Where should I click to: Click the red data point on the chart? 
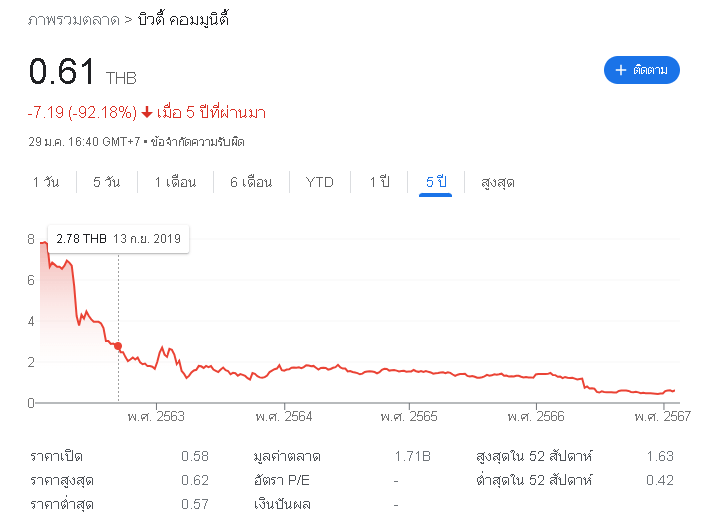click(x=118, y=346)
